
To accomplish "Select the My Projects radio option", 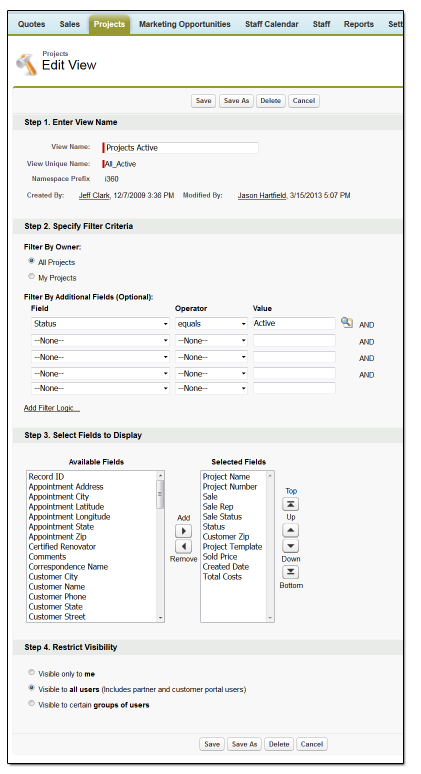I will click(x=32, y=276).
